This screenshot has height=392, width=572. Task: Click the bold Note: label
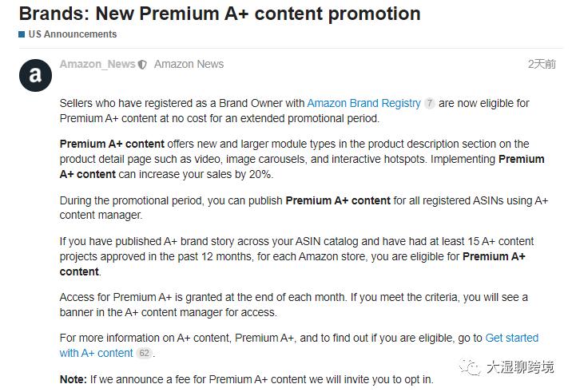pyautogui.click(x=73, y=379)
